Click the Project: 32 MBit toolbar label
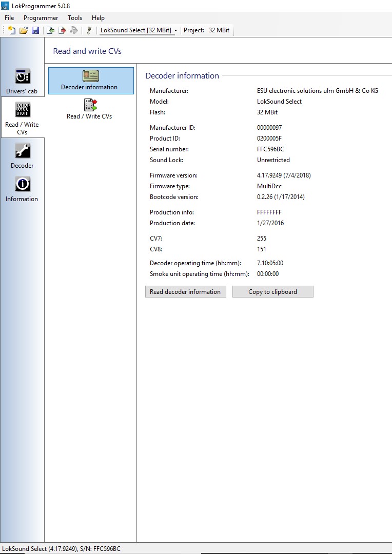392x554 pixels. coord(206,30)
